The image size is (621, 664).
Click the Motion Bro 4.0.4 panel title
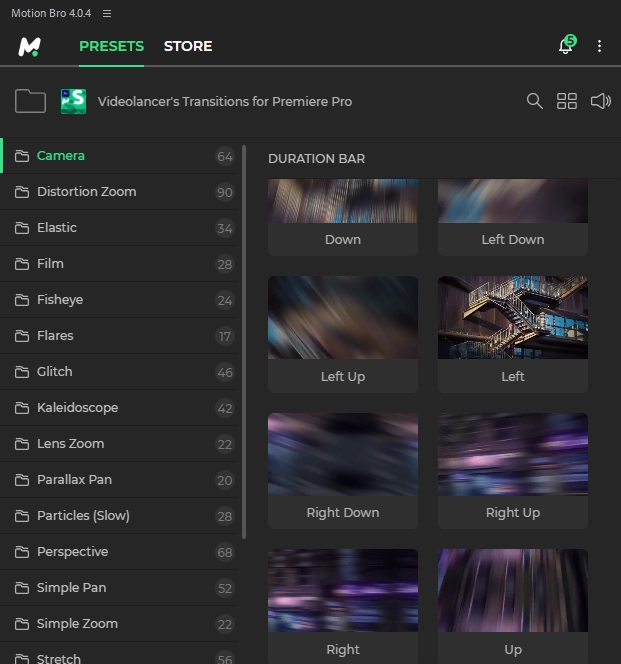[x=51, y=14]
